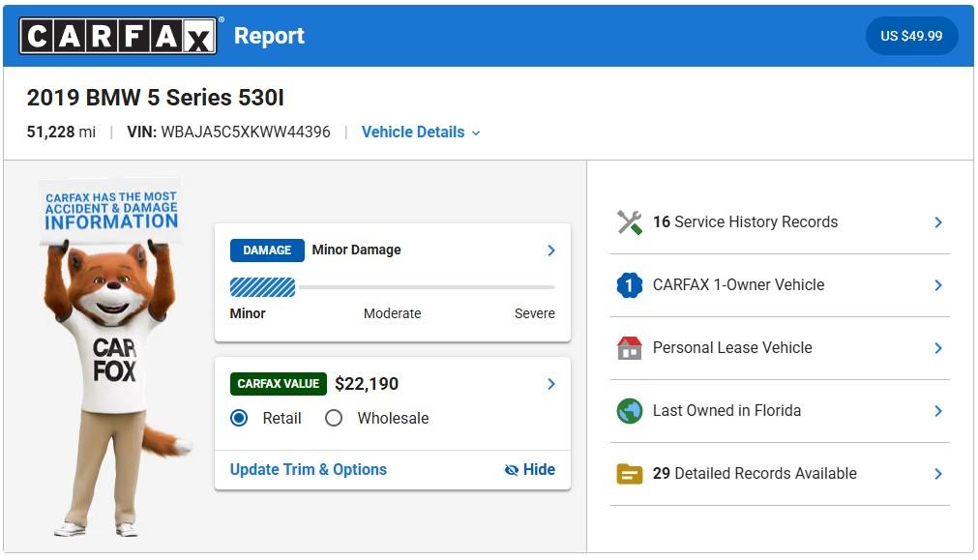Open the wrench Service History icon
The image size is (978, 560).
(630, 222)
